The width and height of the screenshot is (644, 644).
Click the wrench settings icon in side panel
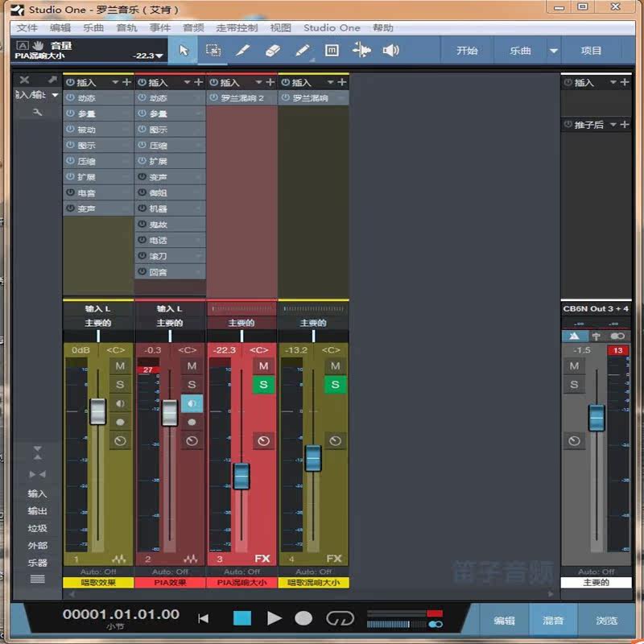37,112
